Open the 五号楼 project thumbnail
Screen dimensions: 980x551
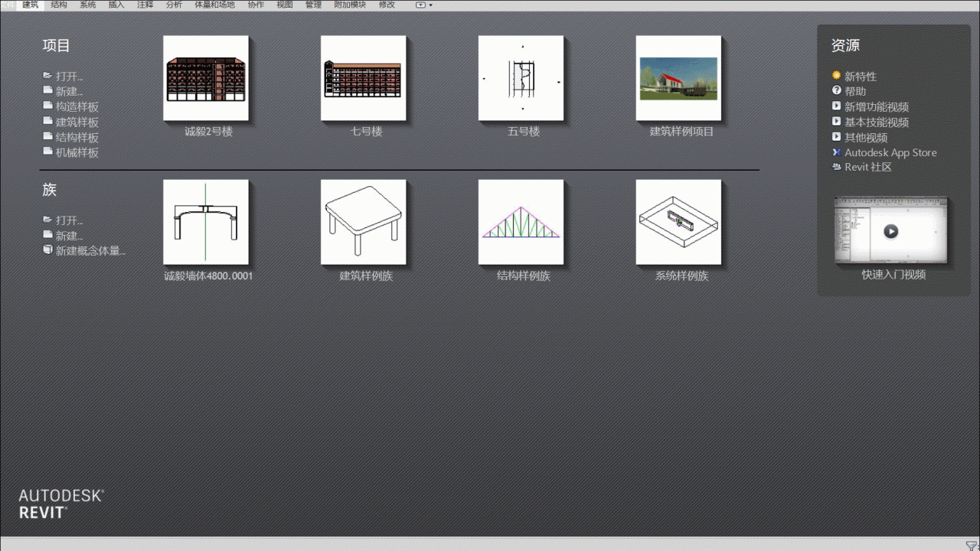pyautogui.click(x=521, y=78)
